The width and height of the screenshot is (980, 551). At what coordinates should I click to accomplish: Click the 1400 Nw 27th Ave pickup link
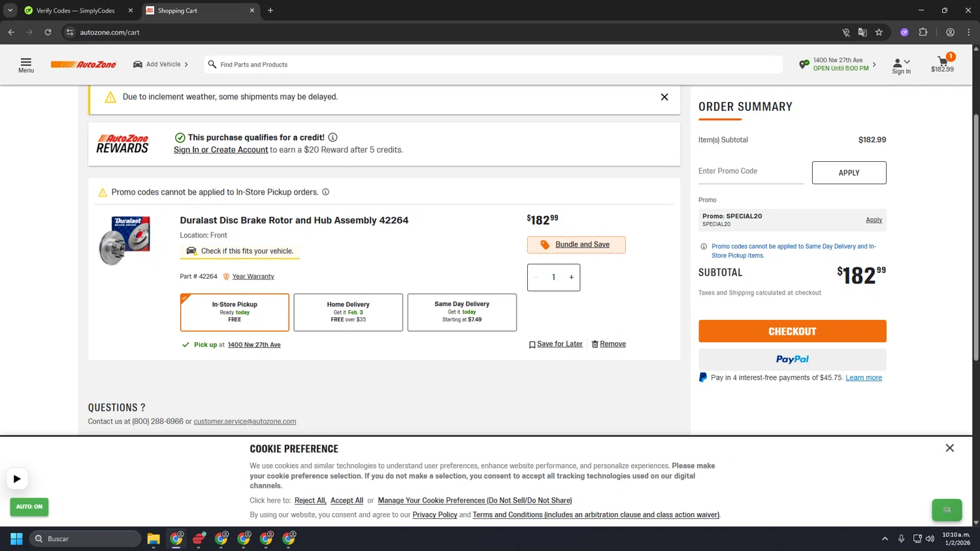254,345
